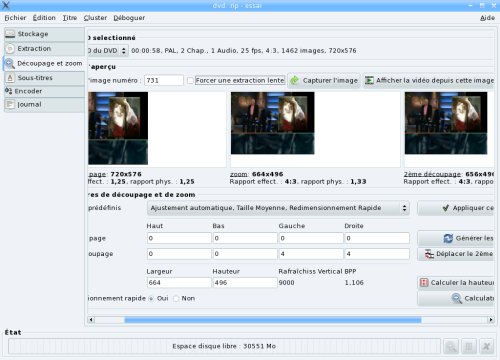Open the Stockage sidebar page
Image resolution: width=500 pixels, height=360 pixels.
tap(44, 34)
